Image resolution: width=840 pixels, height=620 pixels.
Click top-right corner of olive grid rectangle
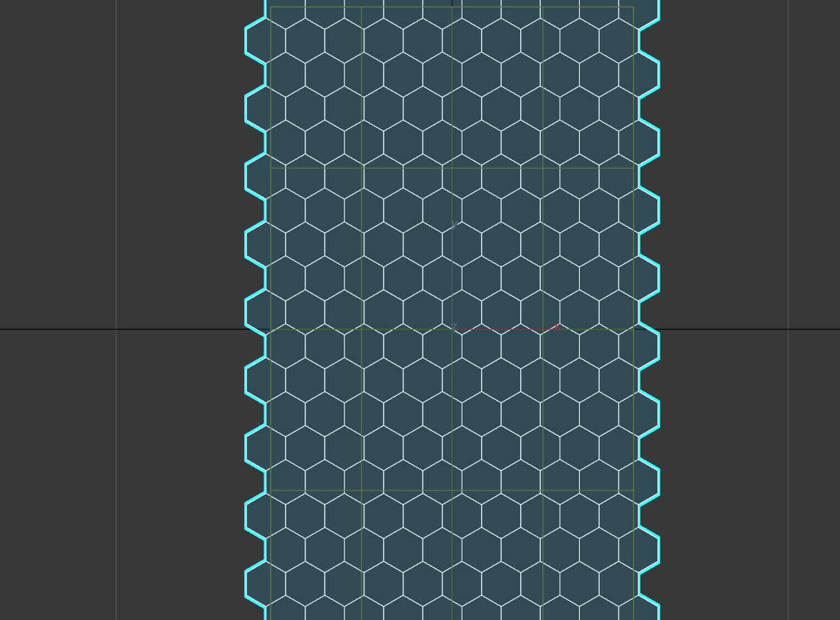(633, 8)
